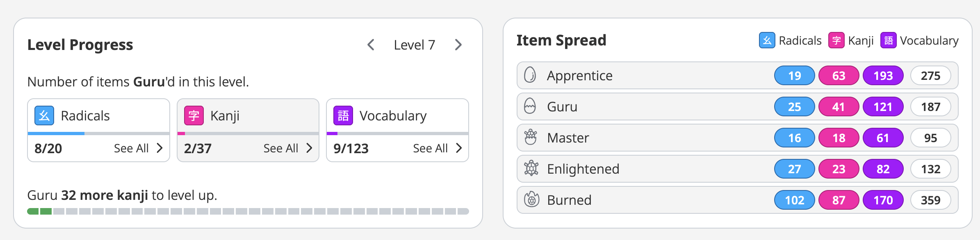Click the Master stage hatching icon
This screenshot has width=980, height=240.
[531, 138]
